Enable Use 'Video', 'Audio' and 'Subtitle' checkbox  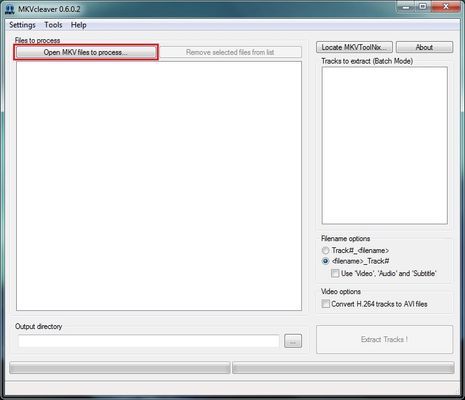click(335, 274)
